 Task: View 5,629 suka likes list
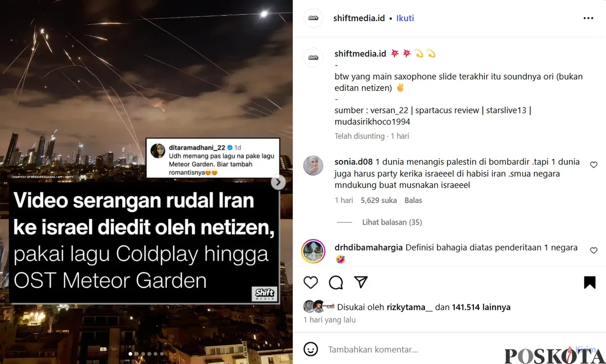tap(379, 200)
